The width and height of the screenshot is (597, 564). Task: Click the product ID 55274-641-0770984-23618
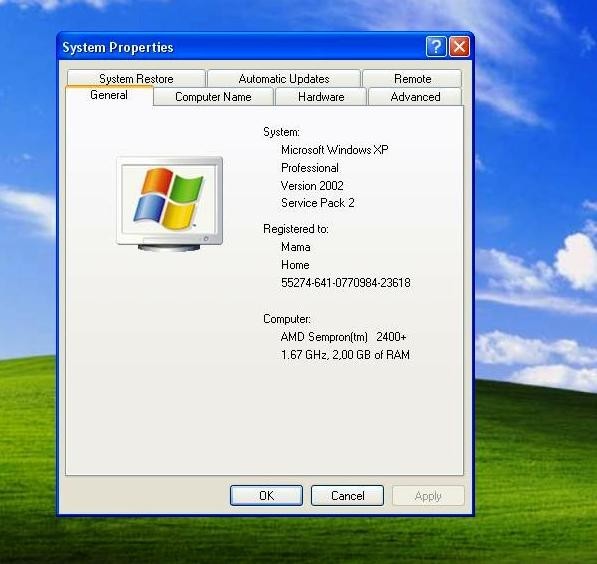coord(346,283)
